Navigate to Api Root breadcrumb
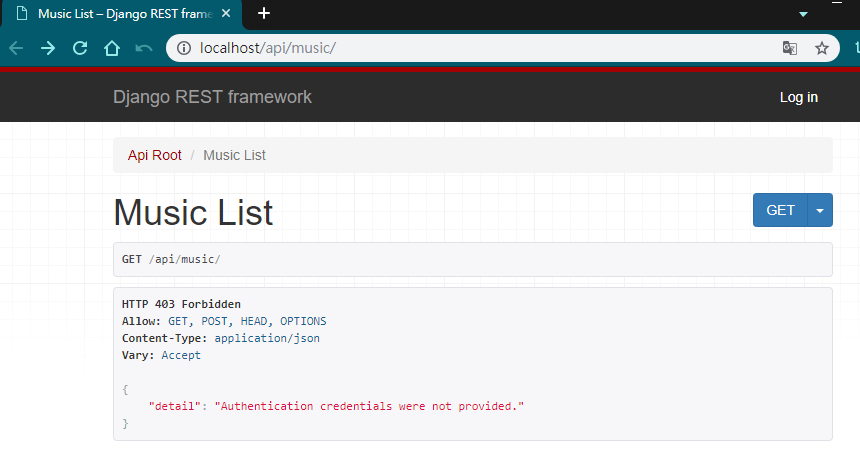 click(x=155, y=155)
